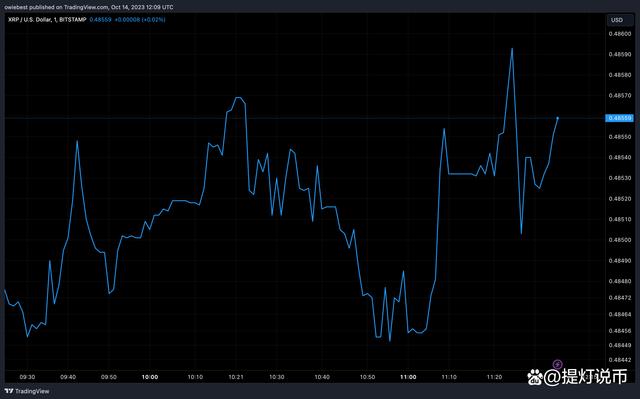Click the symbol title XRP / U.S. Dollar, 1, BITSTAMP
The image size is (640, 399).
coord(47,20)
